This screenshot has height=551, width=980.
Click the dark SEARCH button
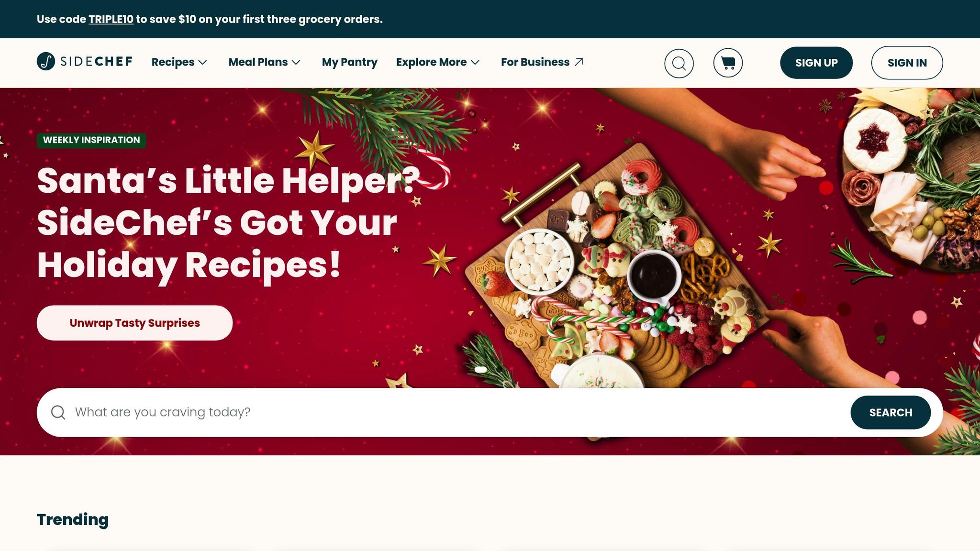click(891, 412)
